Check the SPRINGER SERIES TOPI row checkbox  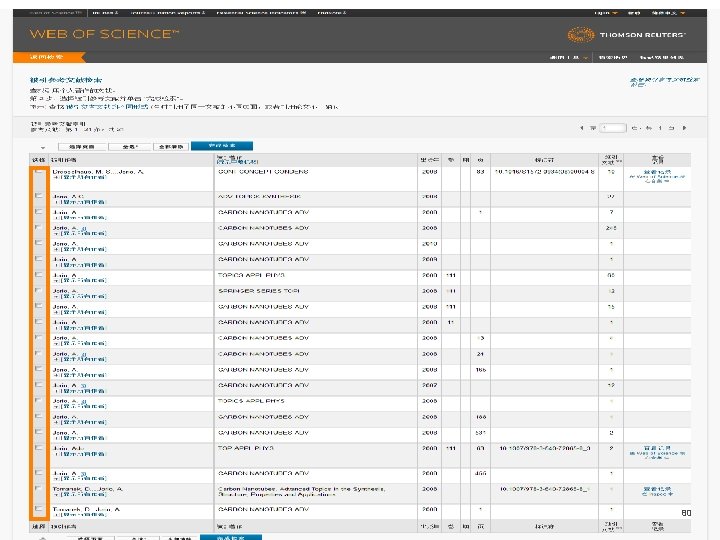[x=39, y=290]
